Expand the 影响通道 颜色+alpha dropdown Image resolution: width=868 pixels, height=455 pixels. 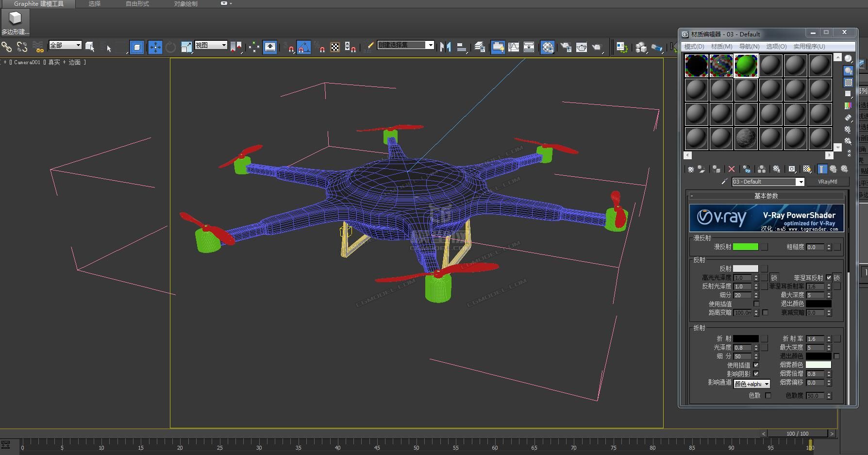tap(767, 384)
